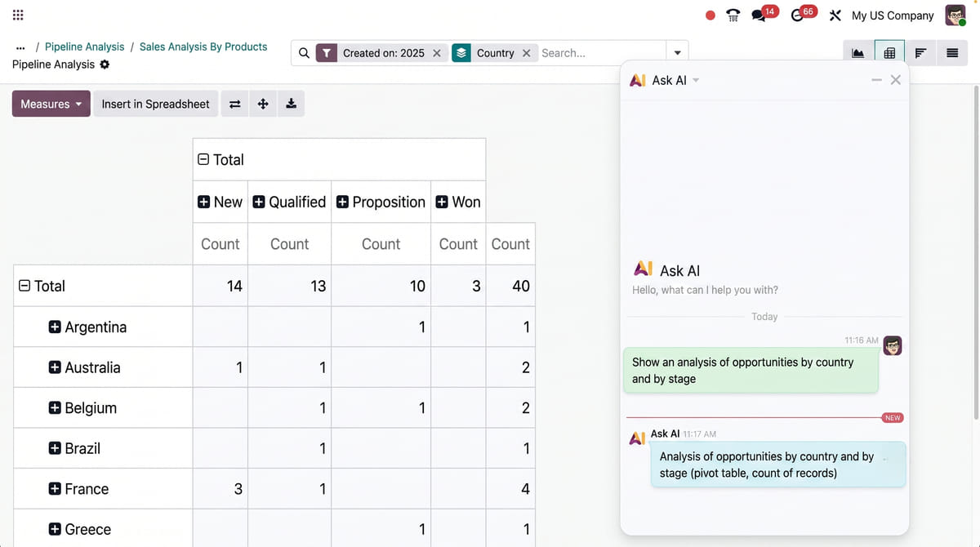This screenshot has height=547, width=980.
Task: Open the VoIP phone icon
Action: coord(733,15)
